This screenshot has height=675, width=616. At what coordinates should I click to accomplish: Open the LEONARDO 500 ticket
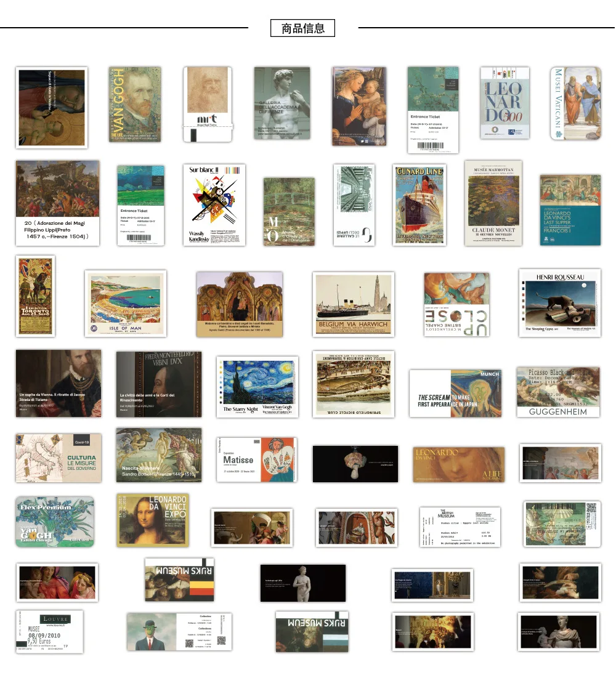point(505,103)
